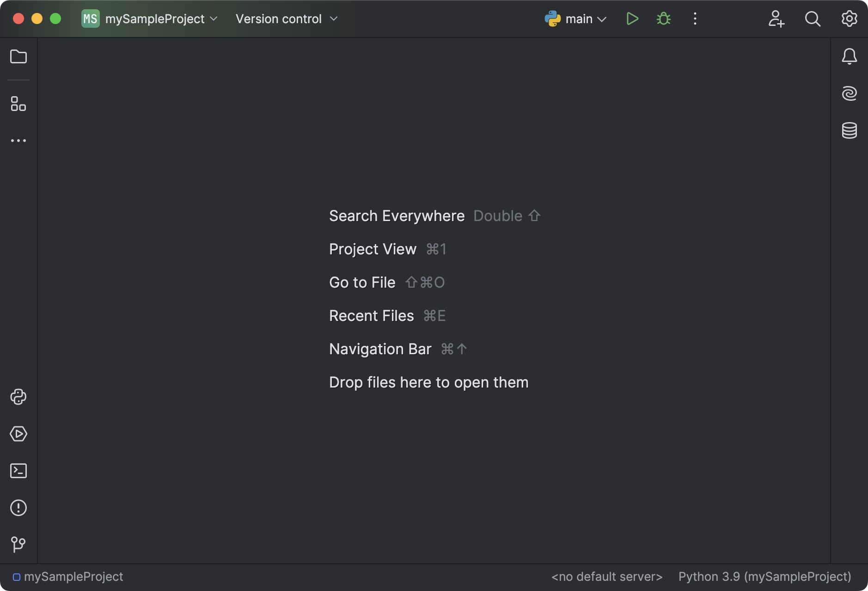Open the Terminal tool window
The image size is (868, 591).
tap(18, 471)
